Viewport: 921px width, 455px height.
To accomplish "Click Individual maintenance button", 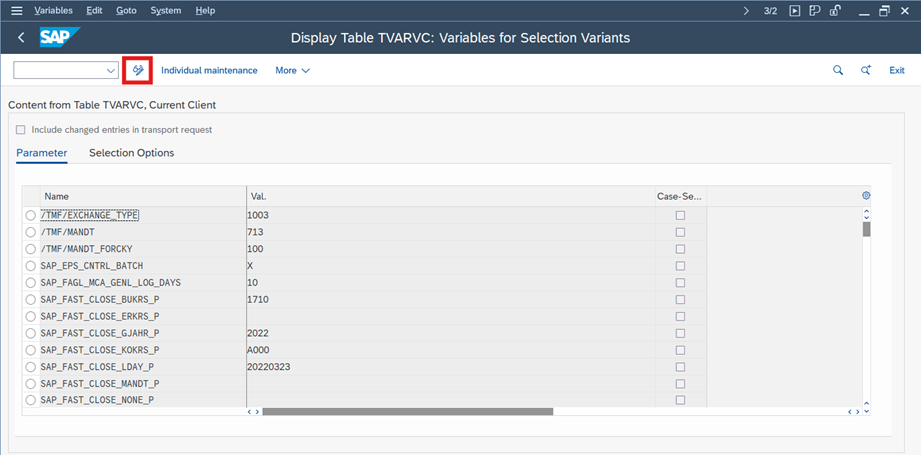I will pyautogui.click(x=209, y=70).
